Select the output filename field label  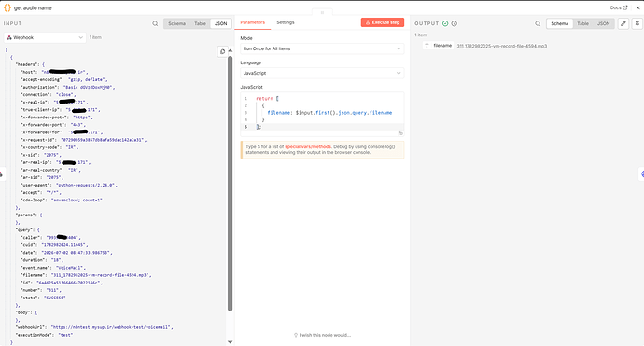pyautogui.click(x=442, y=46)
